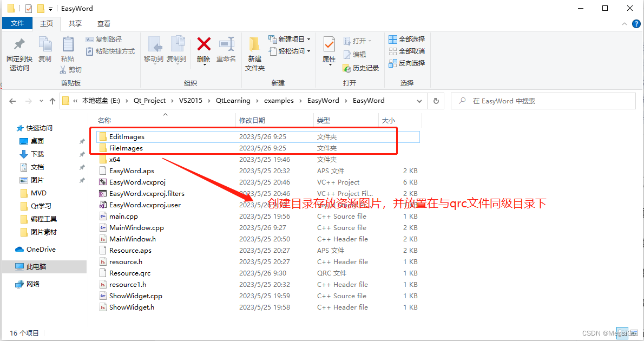The height and width of the screenshot is (341, 644).
Task: Collapse the ribbon with chevron
Action: coord(625,24)
